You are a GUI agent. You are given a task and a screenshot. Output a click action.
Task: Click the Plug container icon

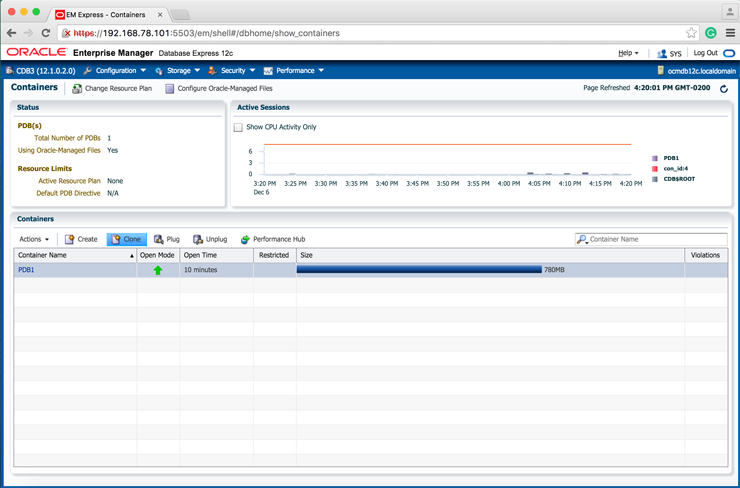(159, 239)
